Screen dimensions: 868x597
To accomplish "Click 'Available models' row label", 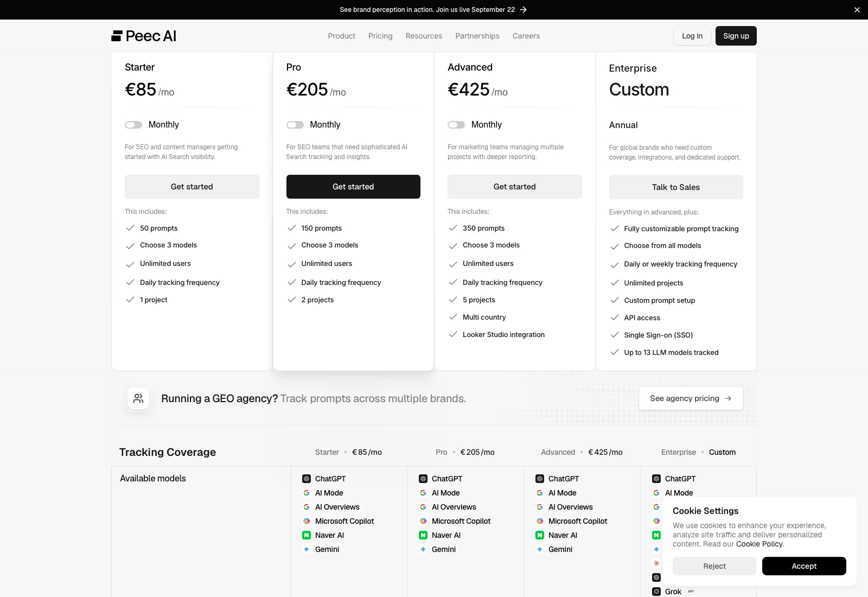I will coord(153,478).
